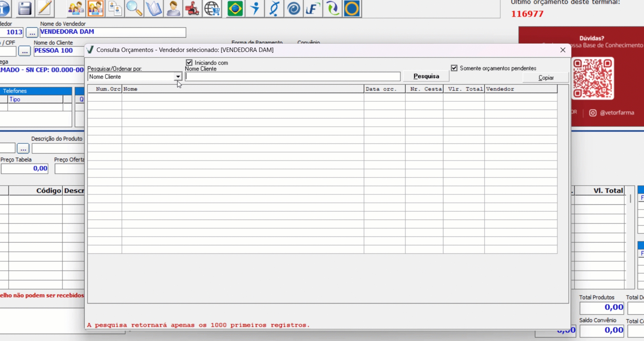Viewport: 644px width, 341px height.
Task: Open the blue book icon
Action: coord(154,8)
